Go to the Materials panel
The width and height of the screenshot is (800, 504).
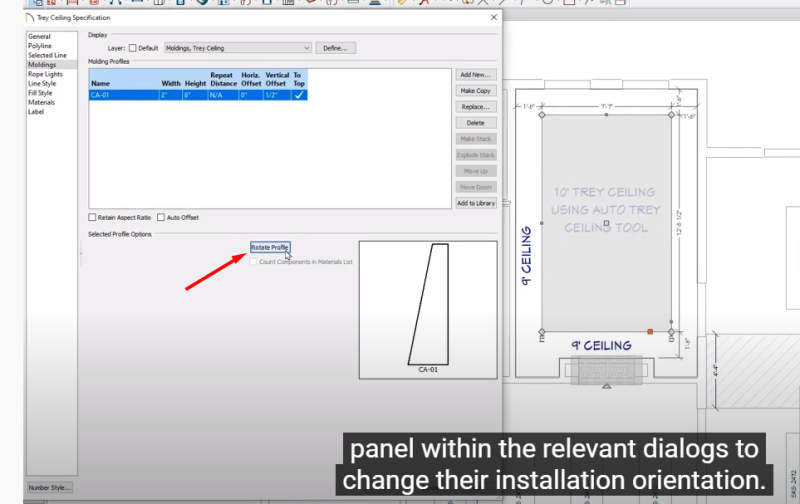pos(42,102)
